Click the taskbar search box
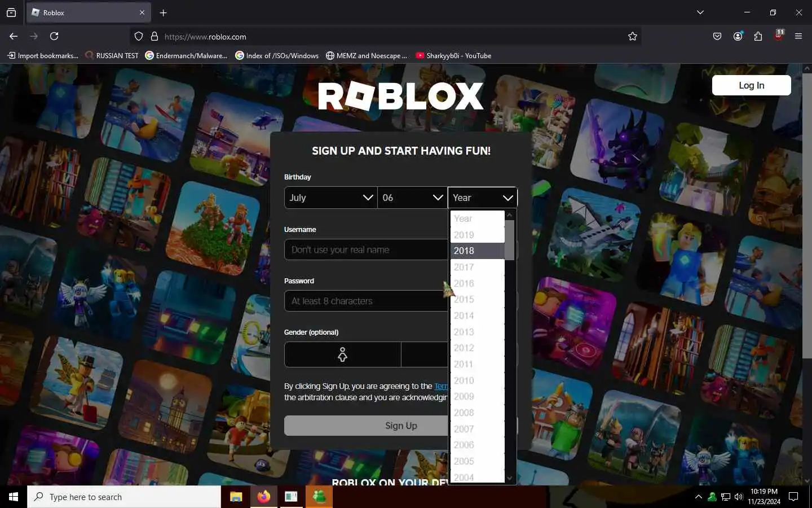 pos(124,497)
